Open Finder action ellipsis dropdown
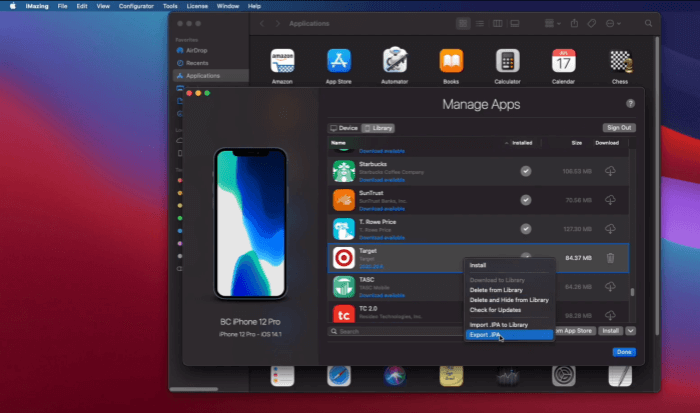 (613, 23)
